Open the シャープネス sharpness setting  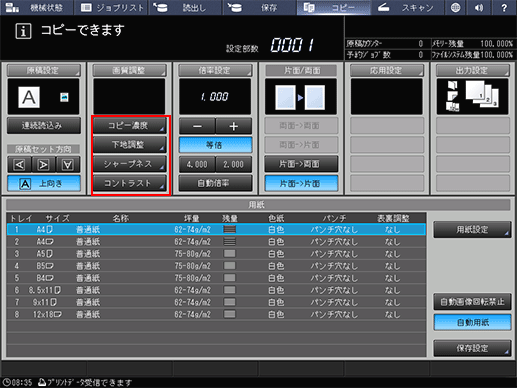click(129, 164)
